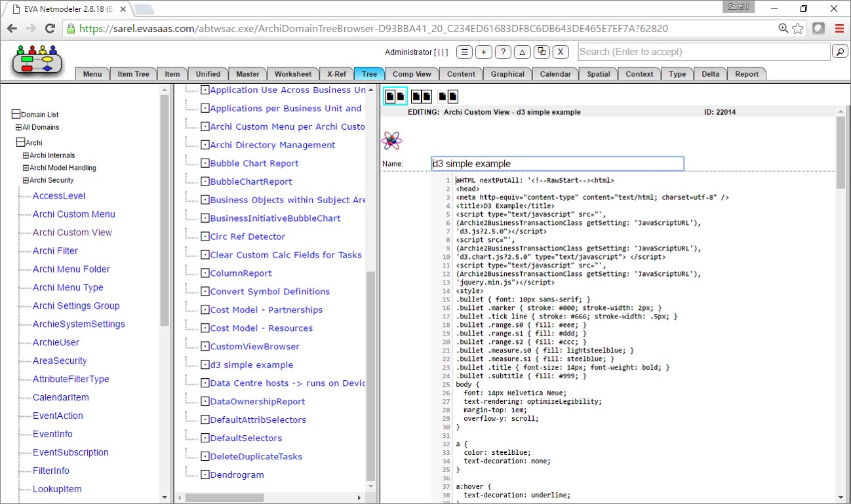Open the Comp View tab
851x504 pixels.
tap(412, 74)
